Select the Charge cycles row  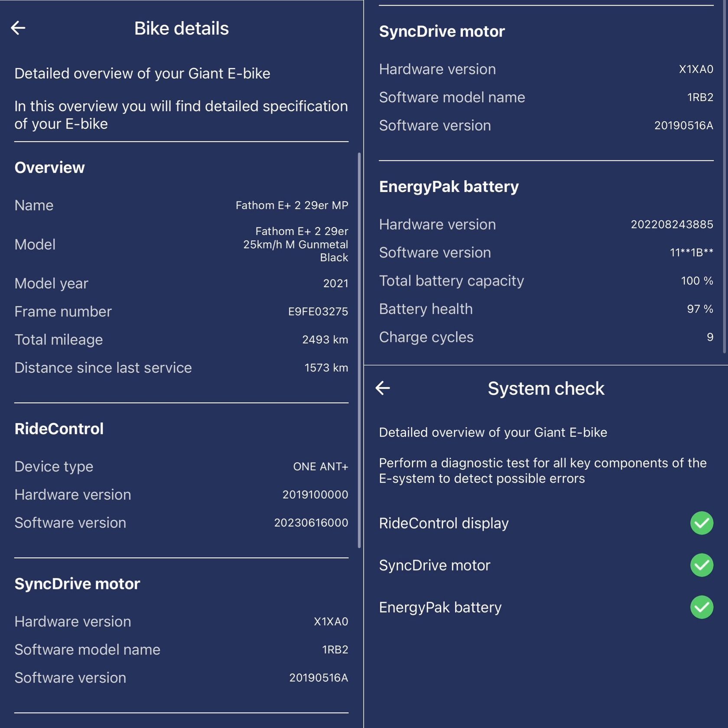(x=546, y=337)
